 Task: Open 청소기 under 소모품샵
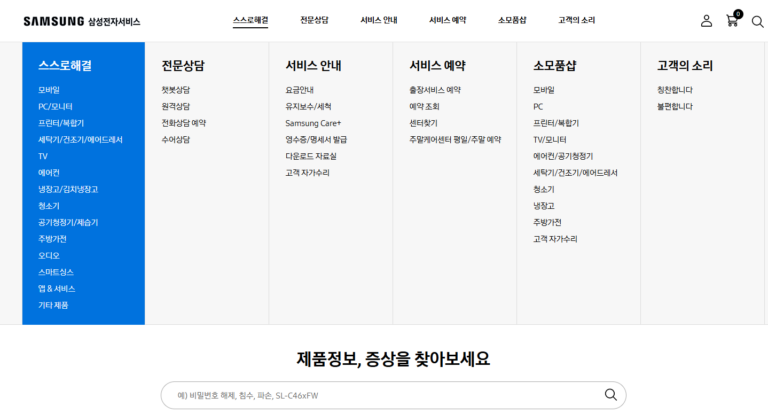tap(544, 189)
